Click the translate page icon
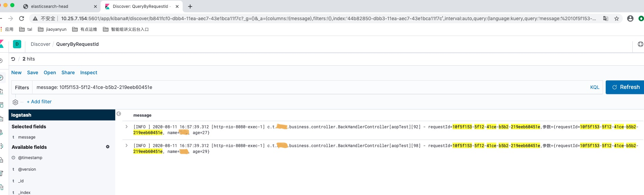 point(605,18)
